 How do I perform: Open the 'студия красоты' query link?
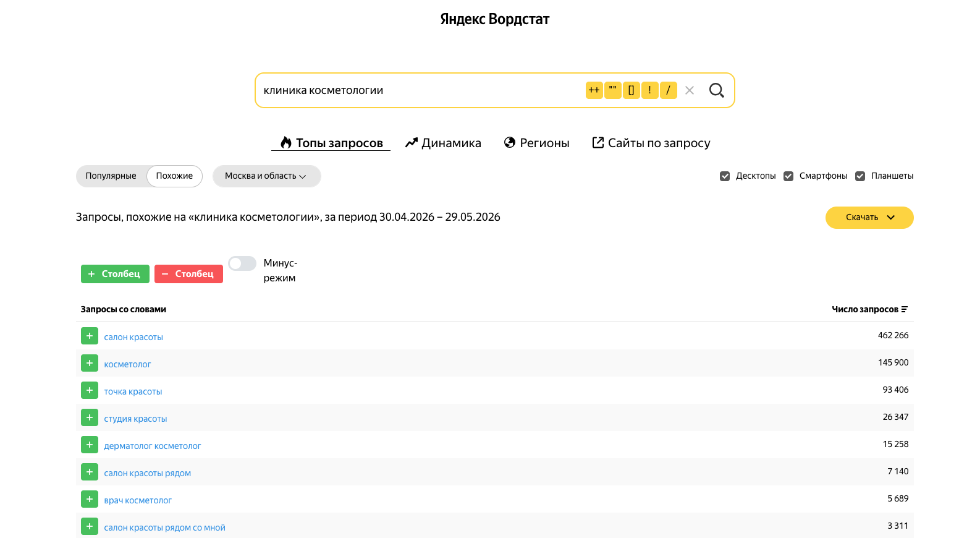[x=135, y=419]
